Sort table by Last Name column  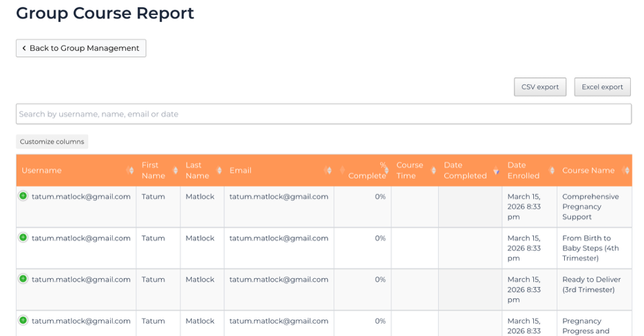click(202, 171)
